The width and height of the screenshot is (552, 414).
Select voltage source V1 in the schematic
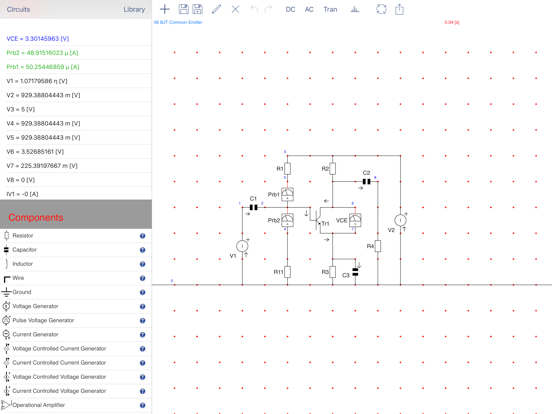point(242,246)
